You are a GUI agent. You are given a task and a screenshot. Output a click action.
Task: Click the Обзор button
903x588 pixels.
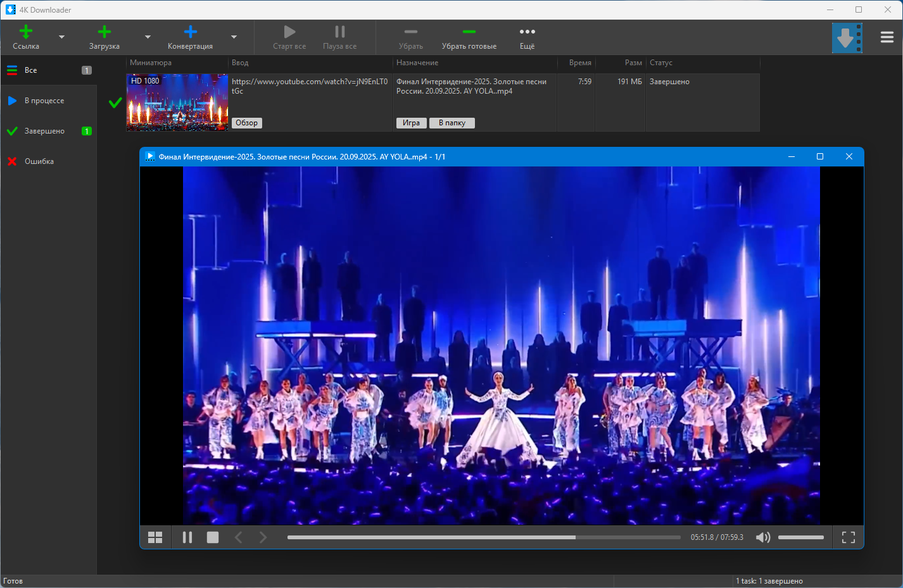(246, 123)
